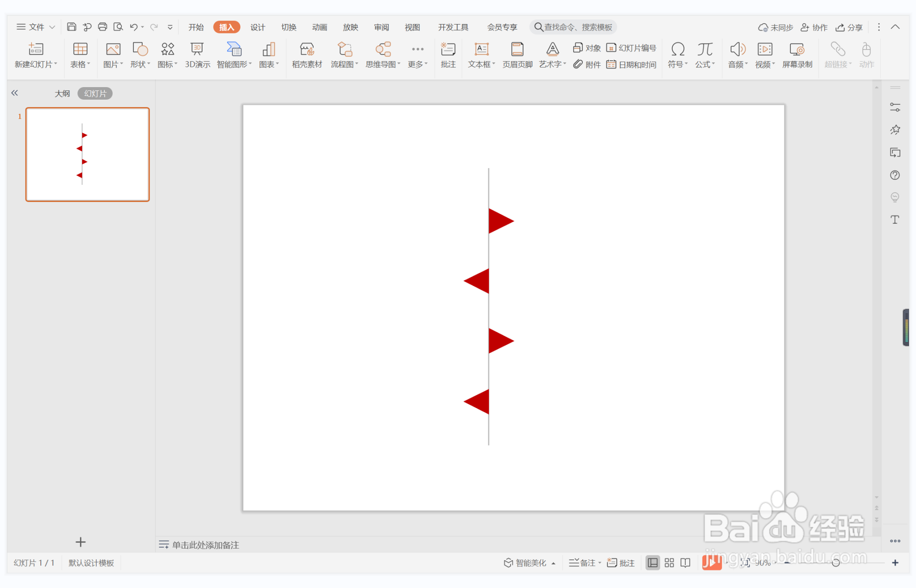Image resolution: width=916 pixels, height=588 pixels.
Task: Click the save document icon
Action: [71, 27]
